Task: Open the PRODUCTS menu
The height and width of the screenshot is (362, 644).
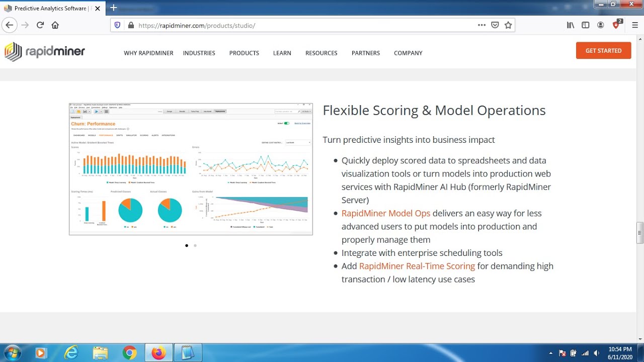Action: pyautogui.click(x=244, y=53)
